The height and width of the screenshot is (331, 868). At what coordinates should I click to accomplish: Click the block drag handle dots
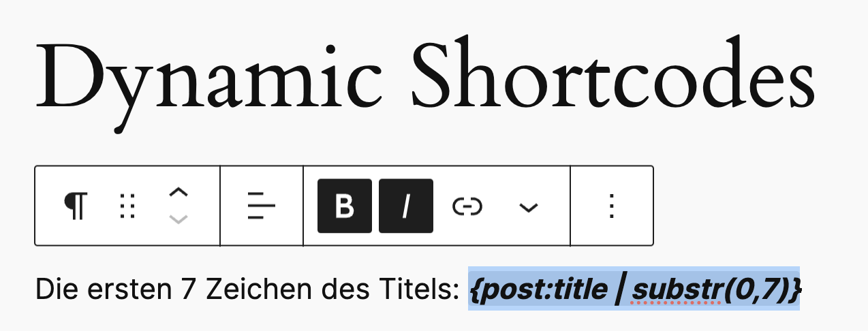point(127,206)
